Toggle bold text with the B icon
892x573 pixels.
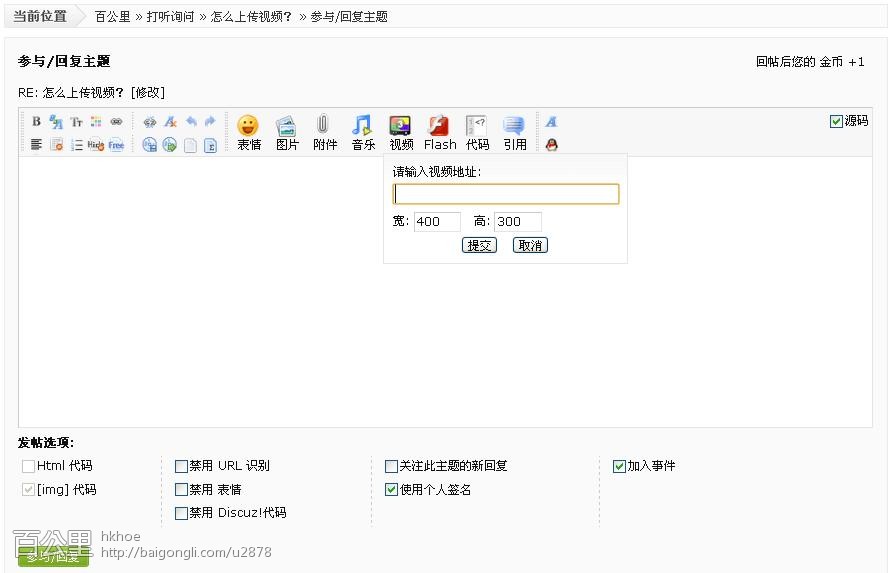click(36, 121)
